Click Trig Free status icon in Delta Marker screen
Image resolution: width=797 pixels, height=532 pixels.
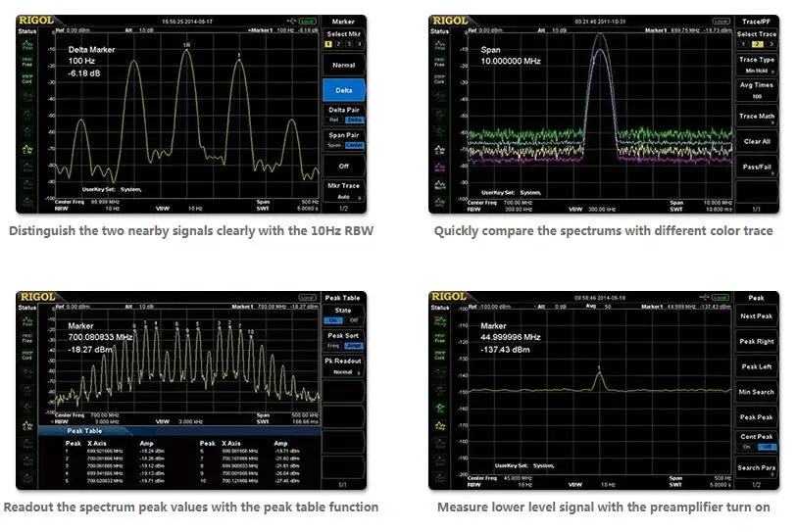tap(27, 62)
